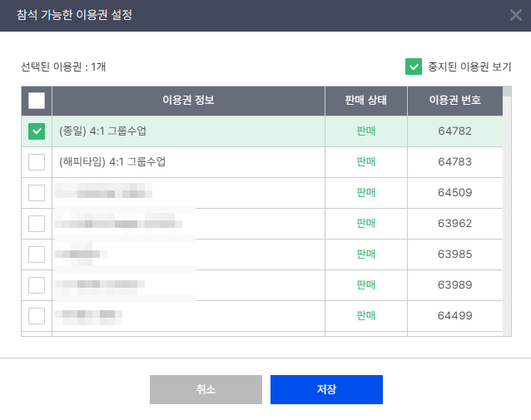The width and height of the screenshot is (531, 420).
Task: Click the 이용권 정보 column header
Action: tap(189, 101)
